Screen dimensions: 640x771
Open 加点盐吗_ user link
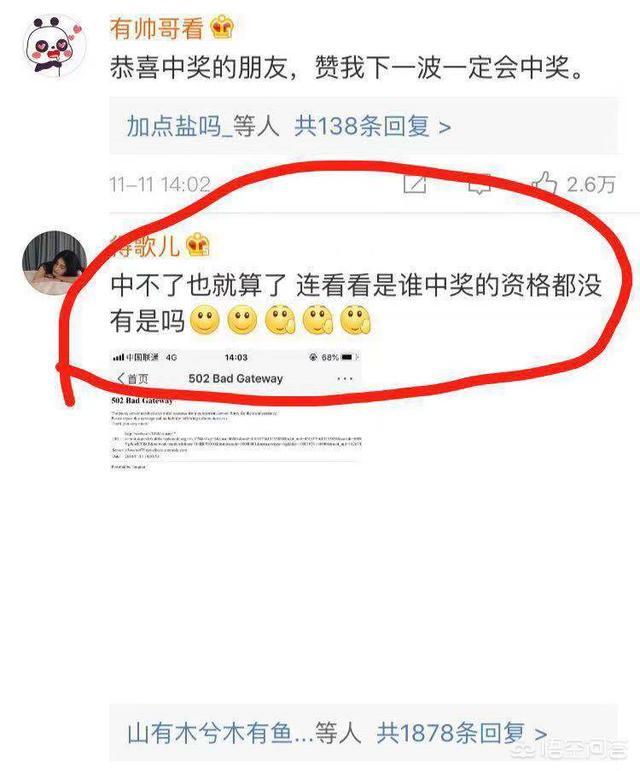[x=179, y=127]
